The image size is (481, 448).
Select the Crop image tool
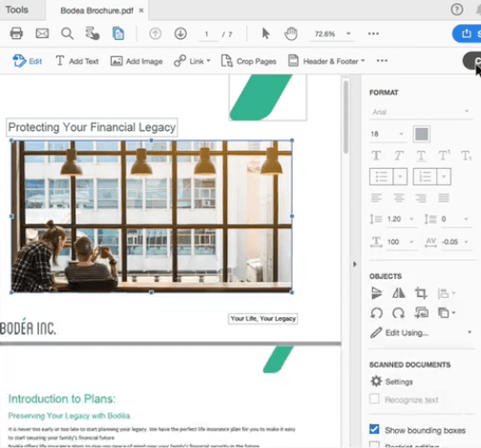[x=421, y=293]
